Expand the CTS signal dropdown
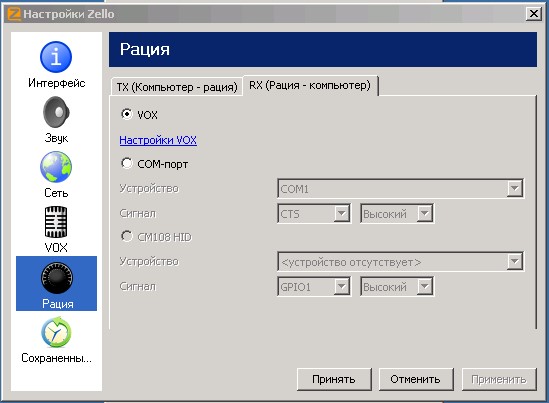Image resolution: width=549 pixels, height=403 pixels. (314, 213)
